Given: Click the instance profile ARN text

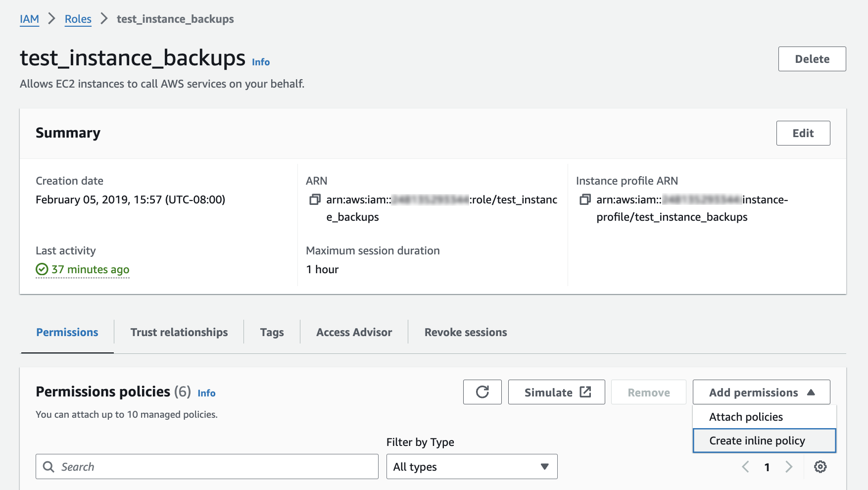Looking at the screenshot, I should pyautogui.click(x=692, y=208).
